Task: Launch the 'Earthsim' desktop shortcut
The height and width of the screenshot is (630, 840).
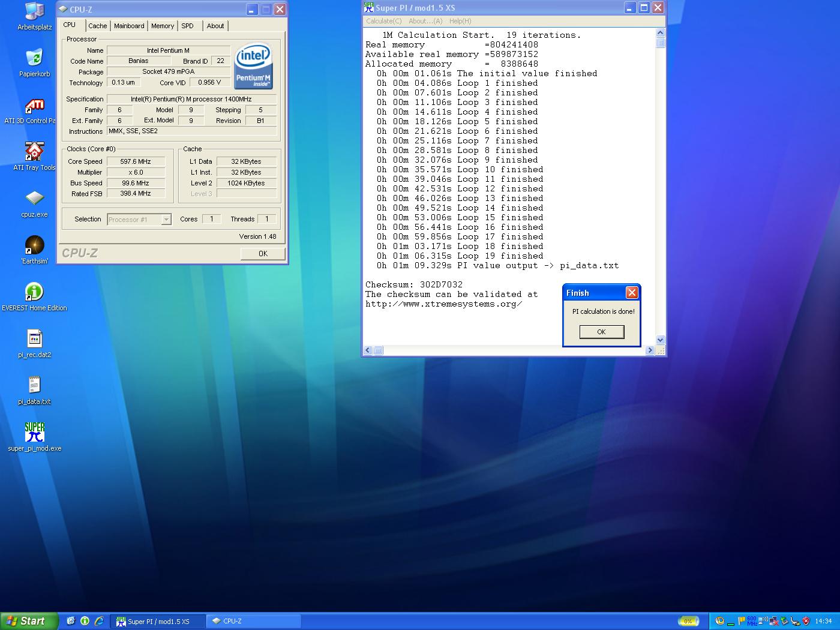Action: [x=34, y=245]
